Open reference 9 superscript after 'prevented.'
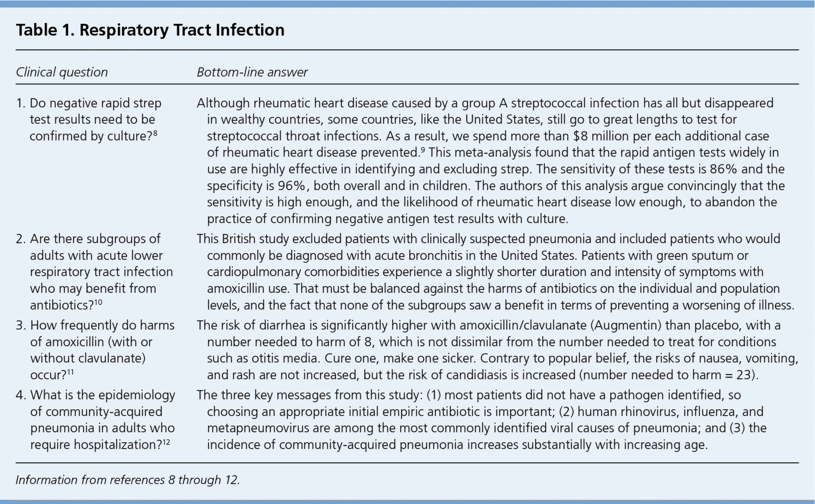815x504 pixels. 423,150
